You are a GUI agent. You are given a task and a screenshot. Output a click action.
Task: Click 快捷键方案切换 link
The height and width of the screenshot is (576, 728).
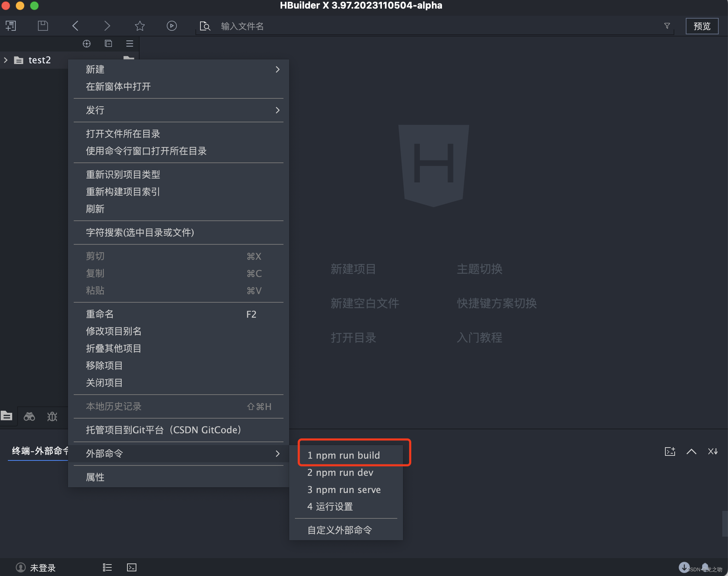[x=497, y=303]
